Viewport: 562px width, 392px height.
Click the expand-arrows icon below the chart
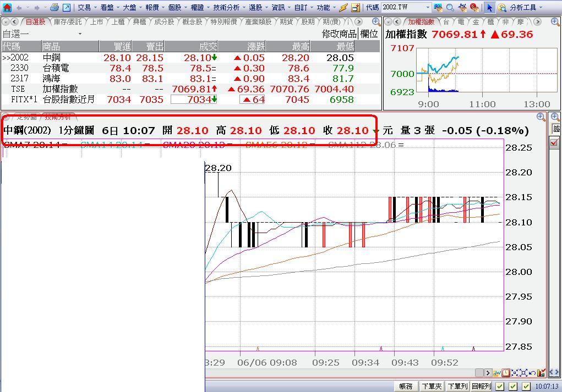pyautogui.click(x=523, y=373)
